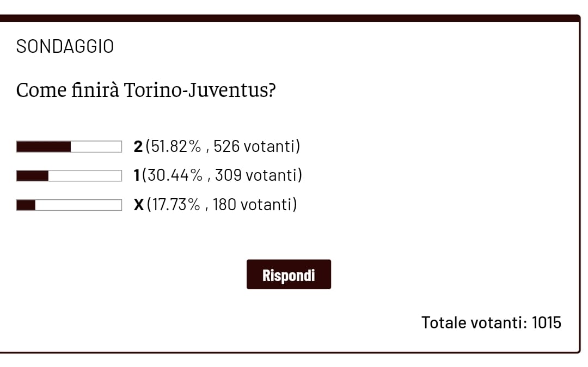Click the empty part of option 1 bar

pyautogui.click(x=84, y=176)
